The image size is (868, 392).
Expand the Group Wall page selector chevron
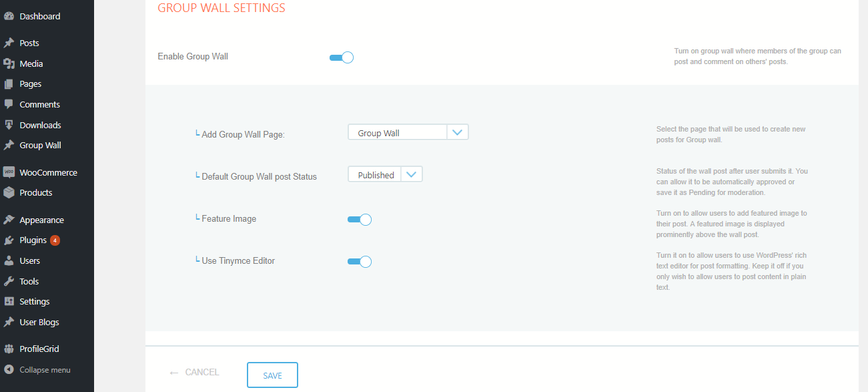tap(458, 132)
